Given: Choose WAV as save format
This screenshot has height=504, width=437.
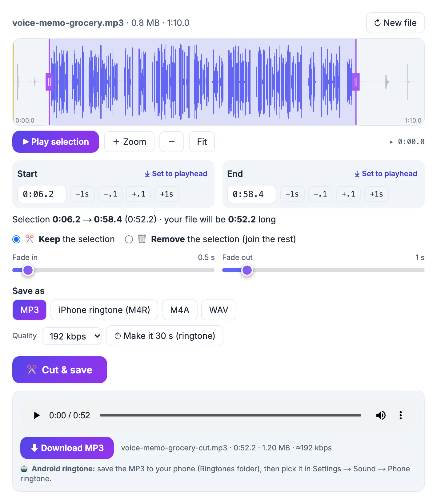Looking at the screenshot, I should pos(219,310).
